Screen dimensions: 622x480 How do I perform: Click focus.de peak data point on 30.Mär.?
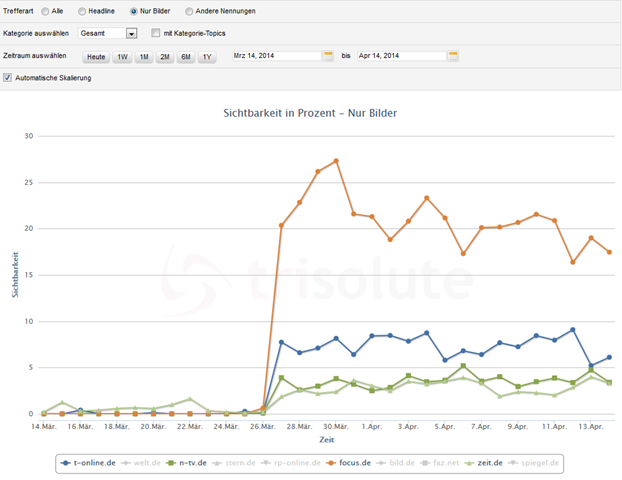coord(336,161)
